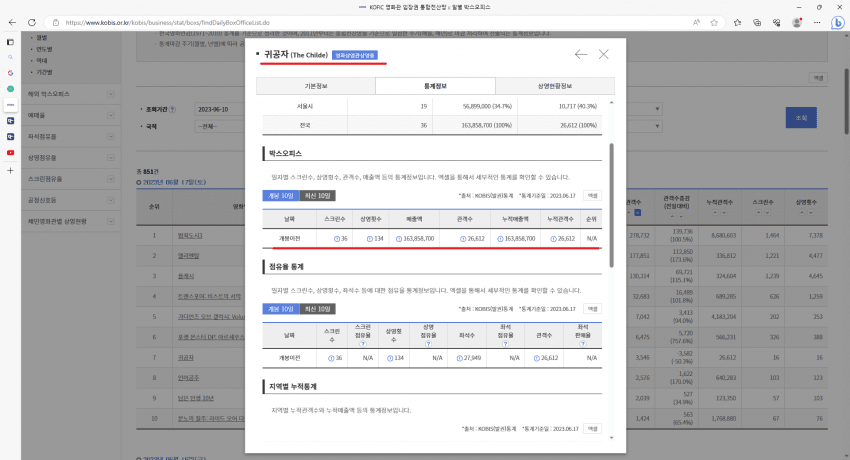Open 남은 인생 10년 movie link
Screen dimensions: 850x460
tap(196, 398)
